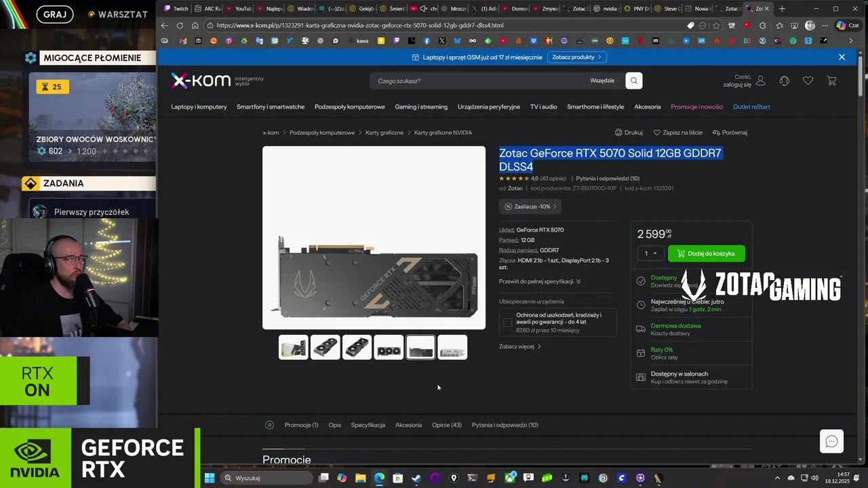Open Urządzenia peryferyjne menu
Screen dimensions: 868x488
point(489,107)
